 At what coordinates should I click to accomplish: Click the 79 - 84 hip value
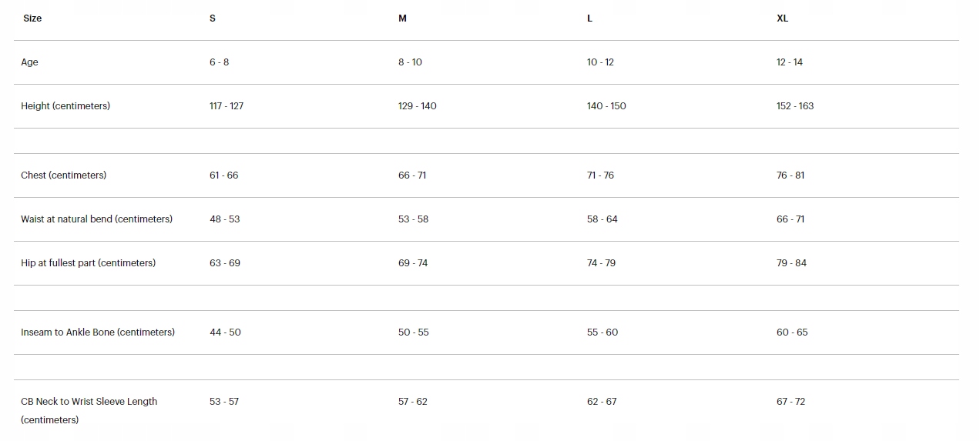tap(792, 263)
